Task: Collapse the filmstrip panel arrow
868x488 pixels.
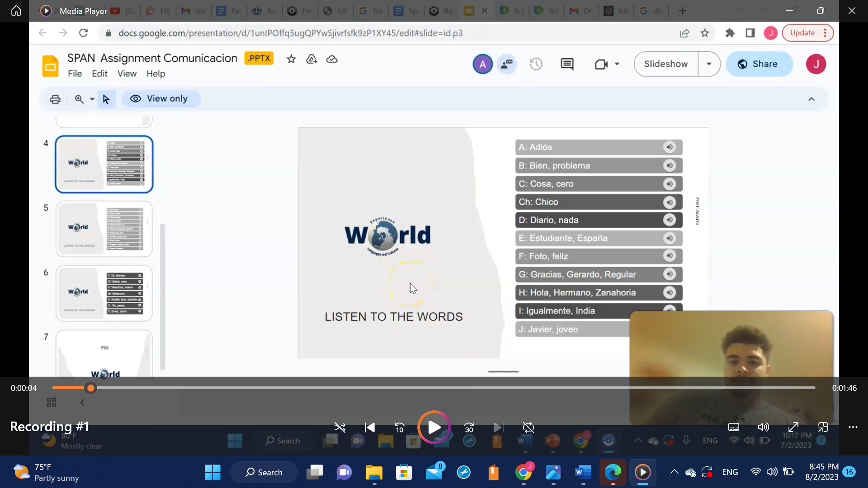Action: pos(82,402)
